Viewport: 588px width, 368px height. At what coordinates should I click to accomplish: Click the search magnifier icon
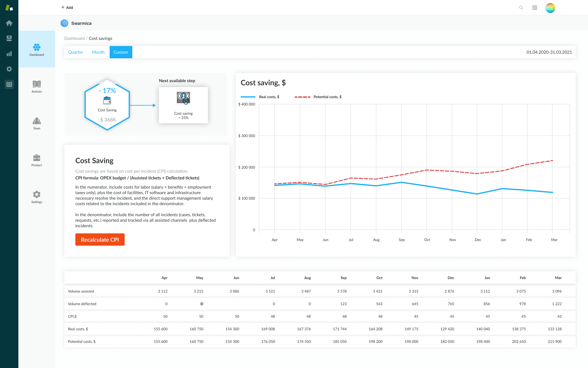(521, 8)
